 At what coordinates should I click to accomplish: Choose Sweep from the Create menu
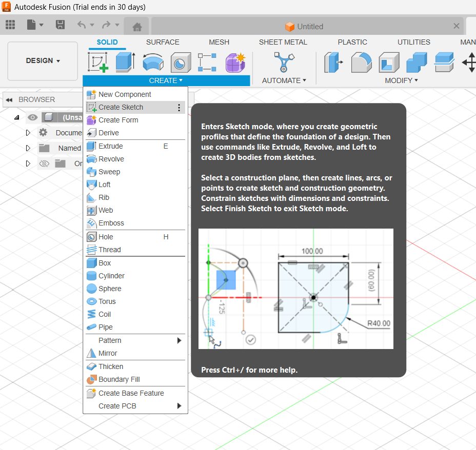click(x=136, y=172)
